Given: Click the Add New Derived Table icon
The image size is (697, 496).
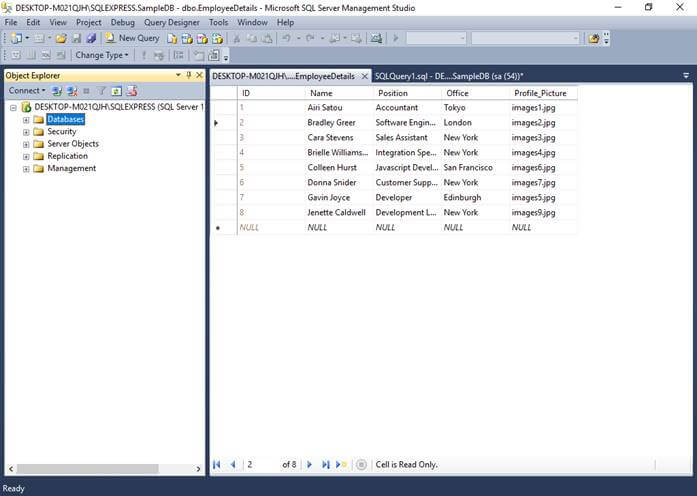Looking at the screenshot, I should click(x=214, y=55).
